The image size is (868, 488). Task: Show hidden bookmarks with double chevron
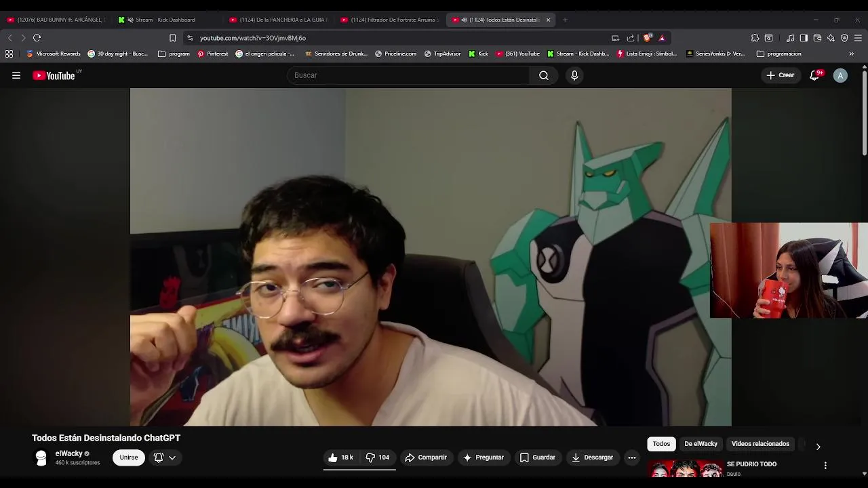pyautogui.click(x=851, y=54)
